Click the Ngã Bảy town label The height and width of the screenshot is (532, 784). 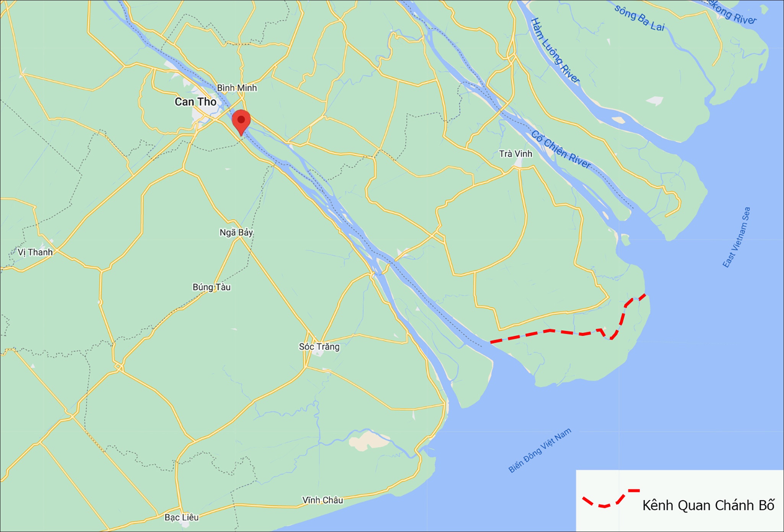pyautogui.click(x=236, y=232)
